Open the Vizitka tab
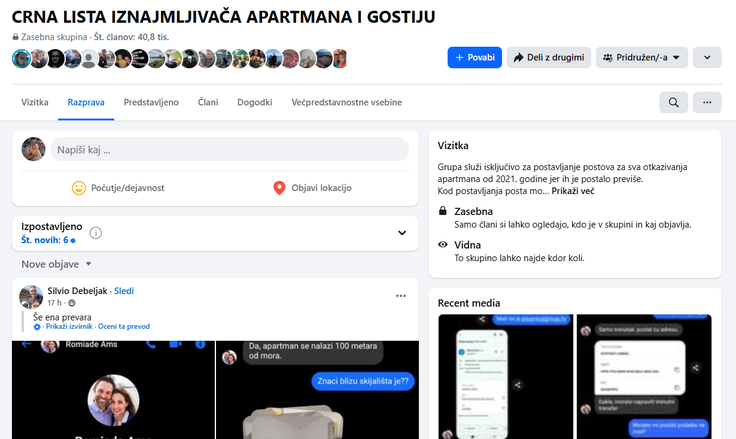 pos(35,102)
